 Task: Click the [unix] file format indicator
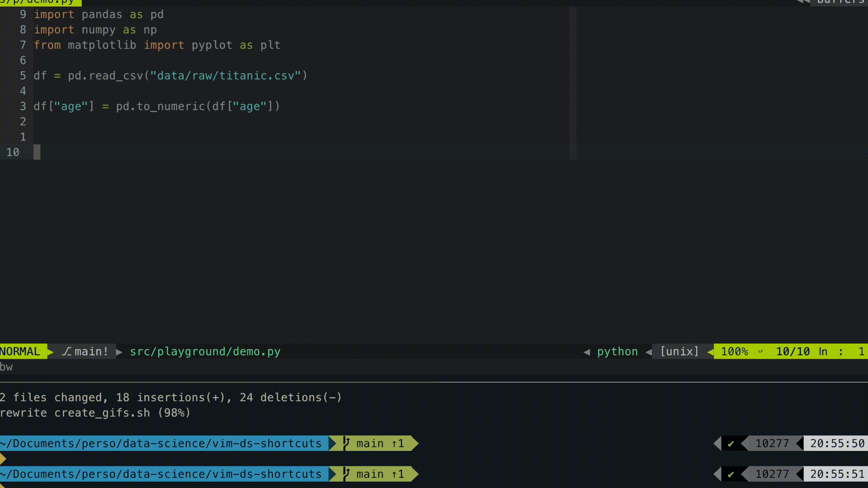679,352
